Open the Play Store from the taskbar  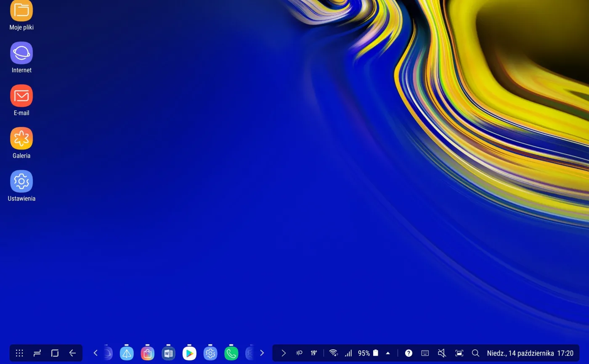[x=189, y=353]
